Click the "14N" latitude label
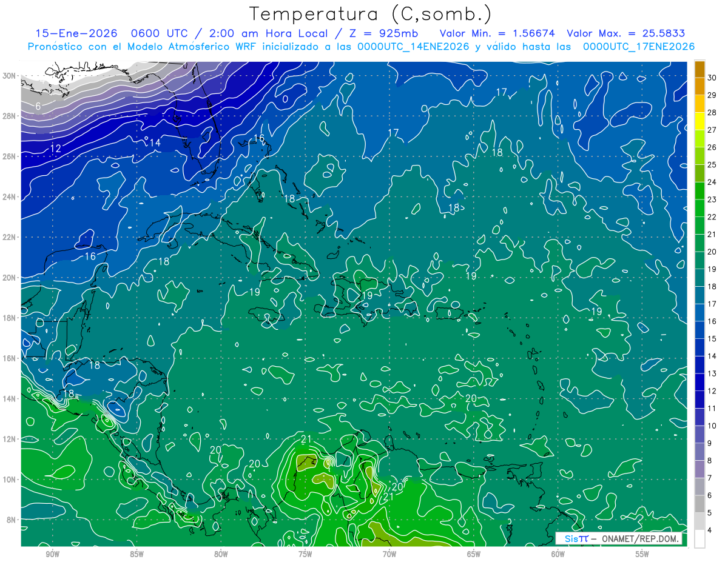This screenshot has height=562, width=728. click(9, 399)
